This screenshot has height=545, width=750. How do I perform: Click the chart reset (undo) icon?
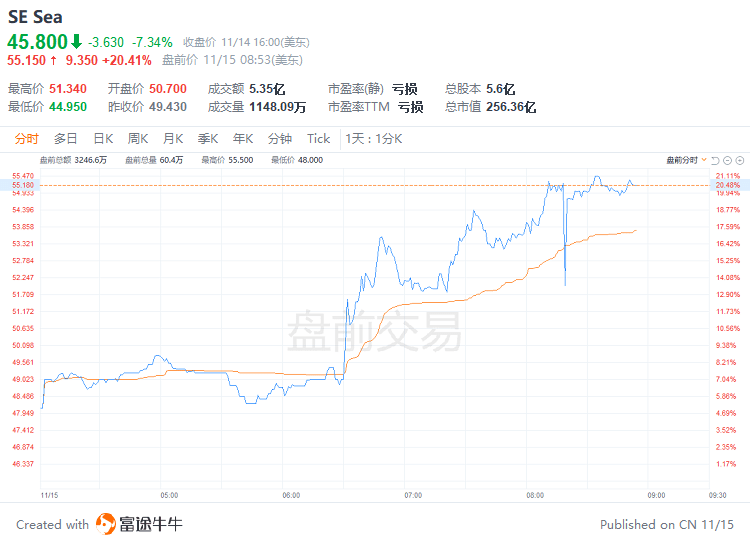pyautogui.click(x=715, y=160)
